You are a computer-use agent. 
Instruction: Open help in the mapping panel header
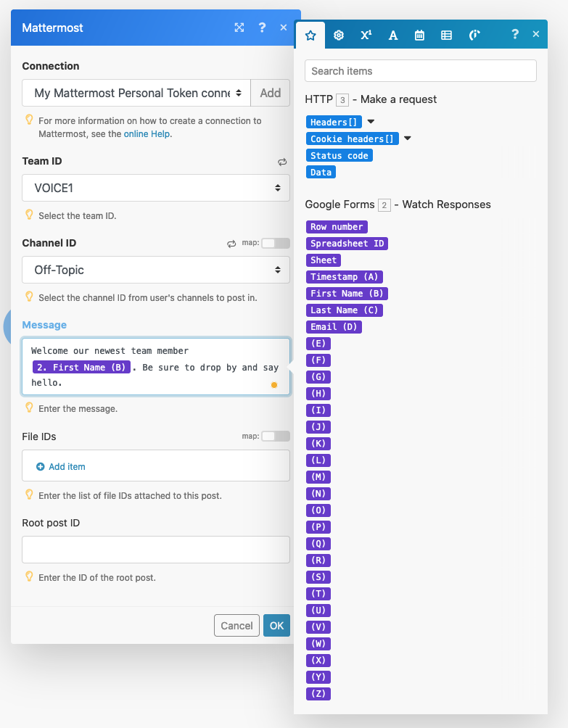point(514,34)
